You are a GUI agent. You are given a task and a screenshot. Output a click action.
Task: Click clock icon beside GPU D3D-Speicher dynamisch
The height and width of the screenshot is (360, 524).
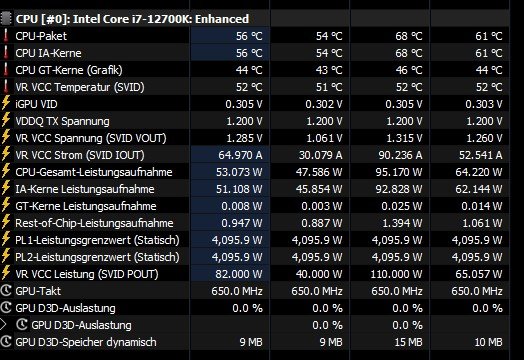click(x=6, y=342)
